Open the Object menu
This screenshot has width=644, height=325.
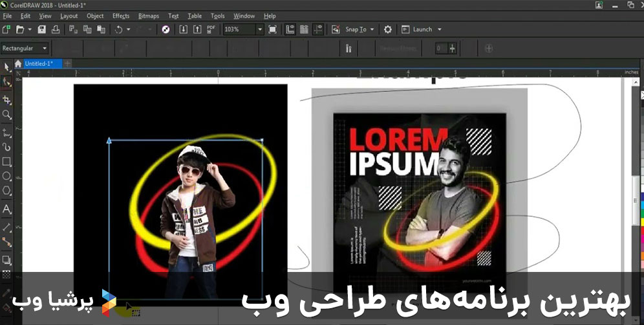(95, 16)
